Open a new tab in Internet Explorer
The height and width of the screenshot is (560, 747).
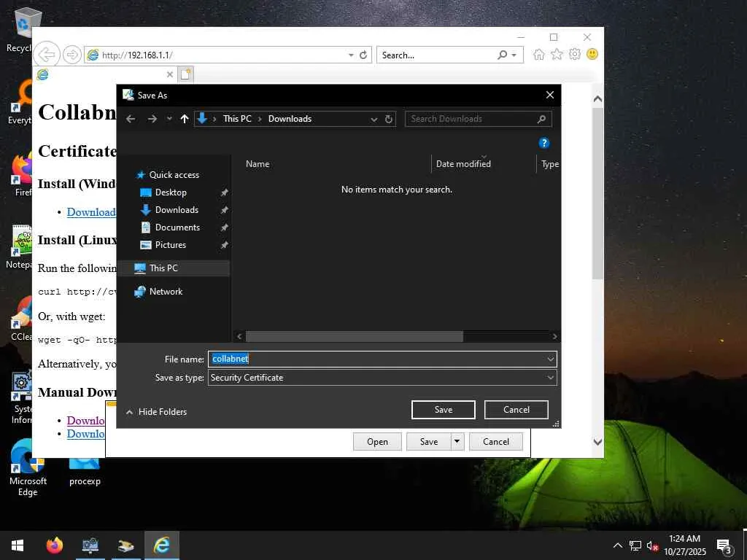pos(185,74)
